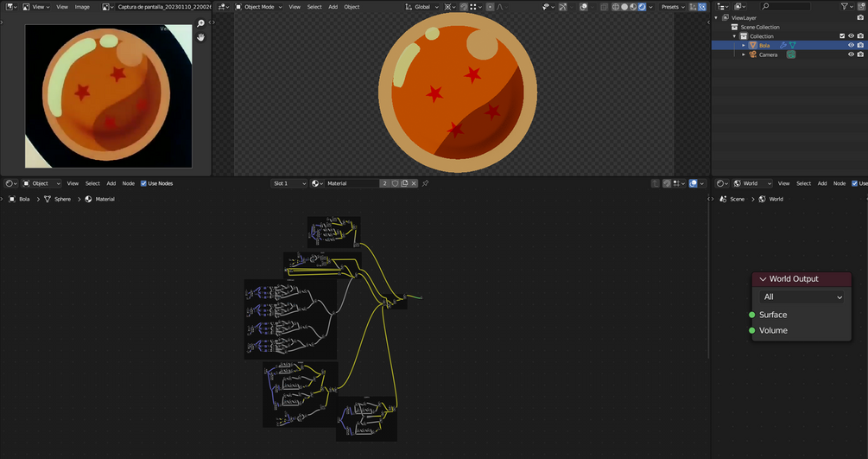Collapse the ViewLayer tree item
The height and width of the screenshot is (459, 868).
(716, 18)
